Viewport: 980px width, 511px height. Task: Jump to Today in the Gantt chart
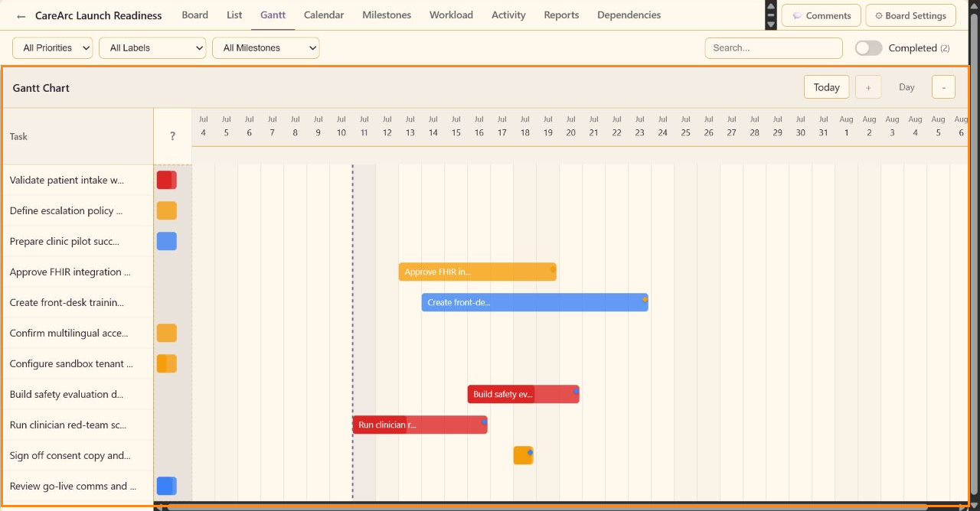(826, 87)
